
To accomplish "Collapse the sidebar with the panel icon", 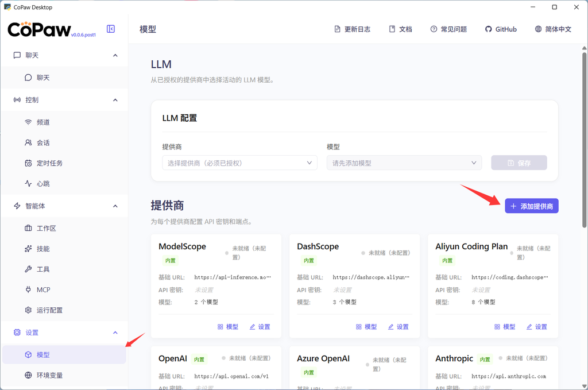I will click(111, 29).
